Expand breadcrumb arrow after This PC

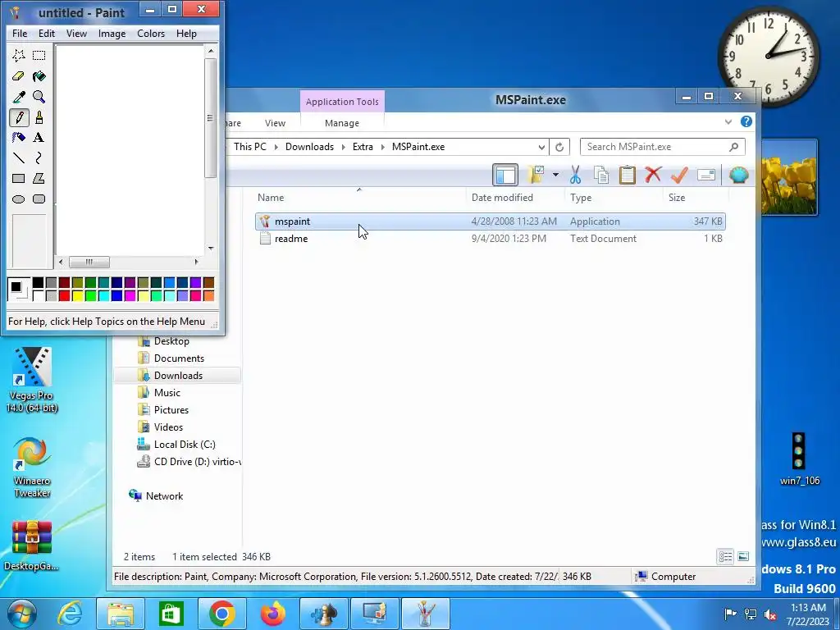276,147
